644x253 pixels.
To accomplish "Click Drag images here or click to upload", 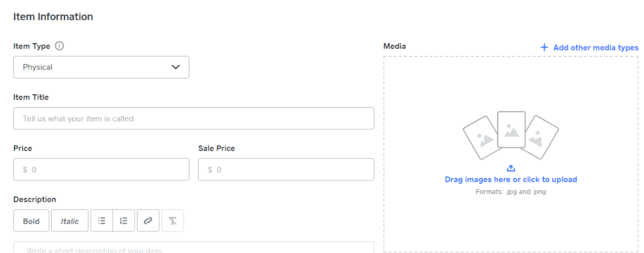I will click(511, 179).
